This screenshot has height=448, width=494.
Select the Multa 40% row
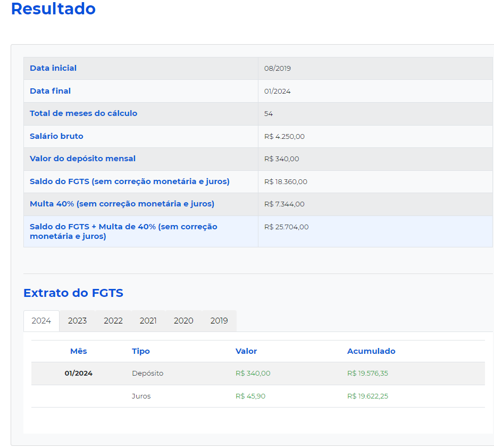pyautogui.click(x=122, y=204)
